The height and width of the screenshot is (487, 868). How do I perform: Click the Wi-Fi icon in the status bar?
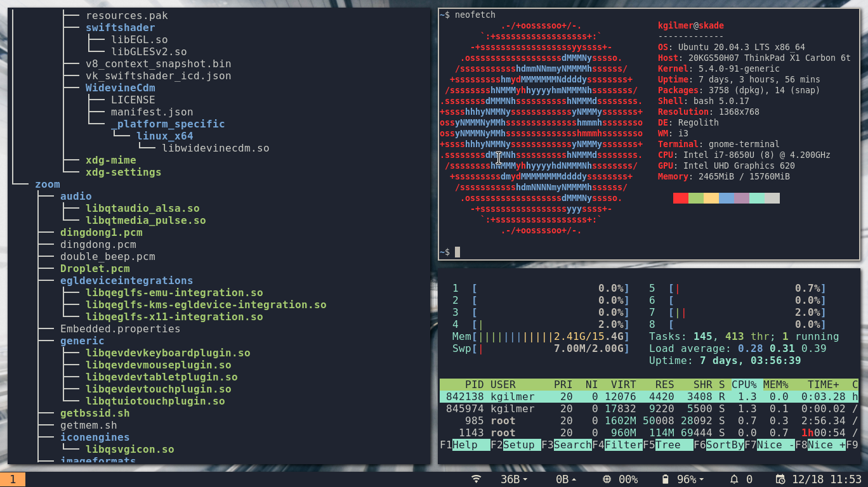click(477, 479)
